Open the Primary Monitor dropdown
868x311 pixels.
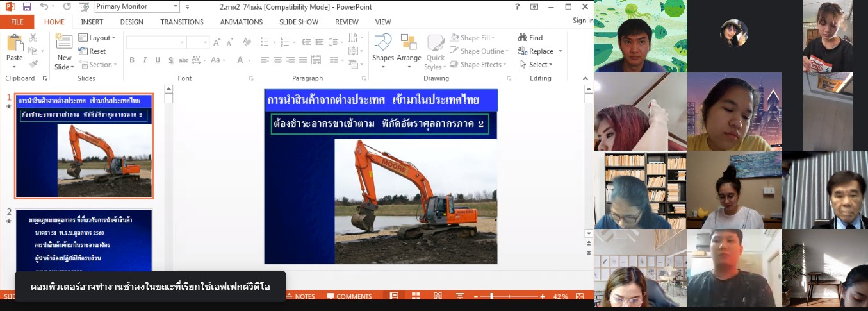click(137, 7)
